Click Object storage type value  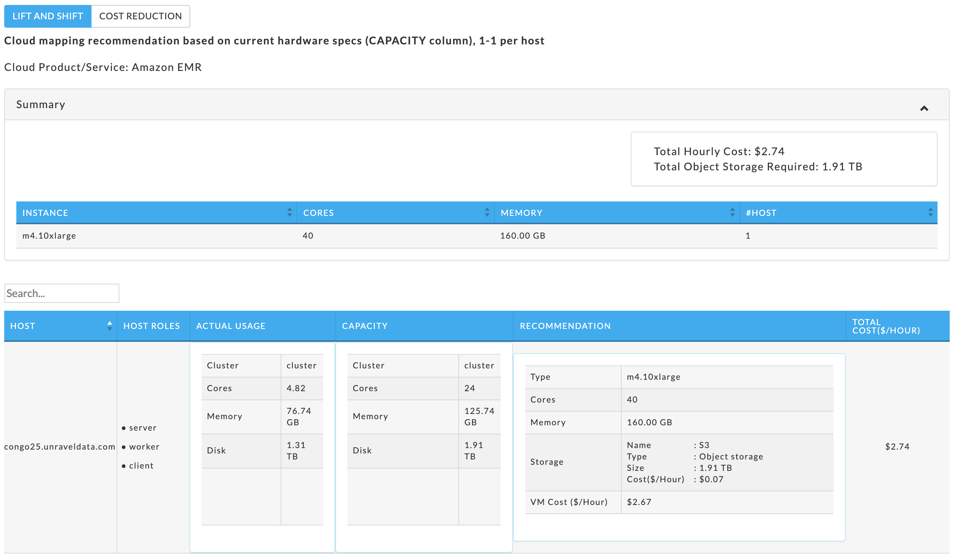click(731, 456)
